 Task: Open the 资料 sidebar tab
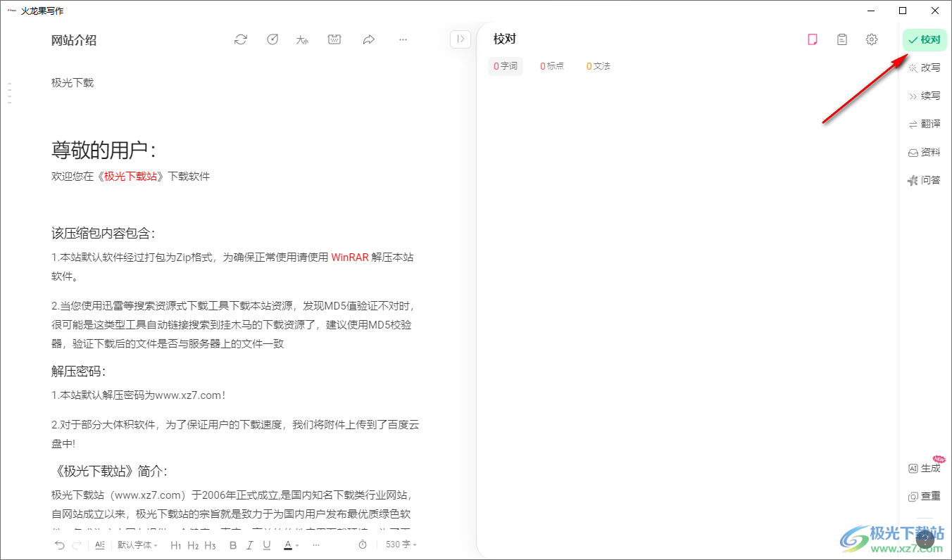tap(925, 152)
